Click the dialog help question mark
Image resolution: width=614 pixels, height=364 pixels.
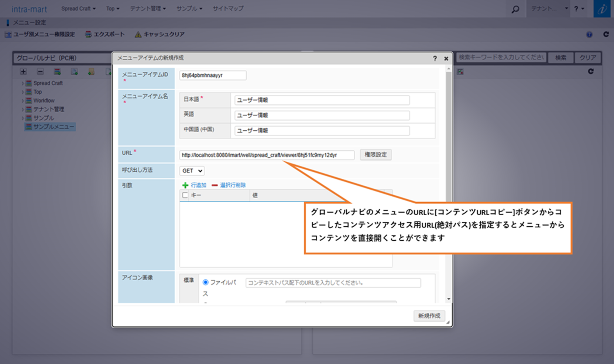[x=435, y=58]
